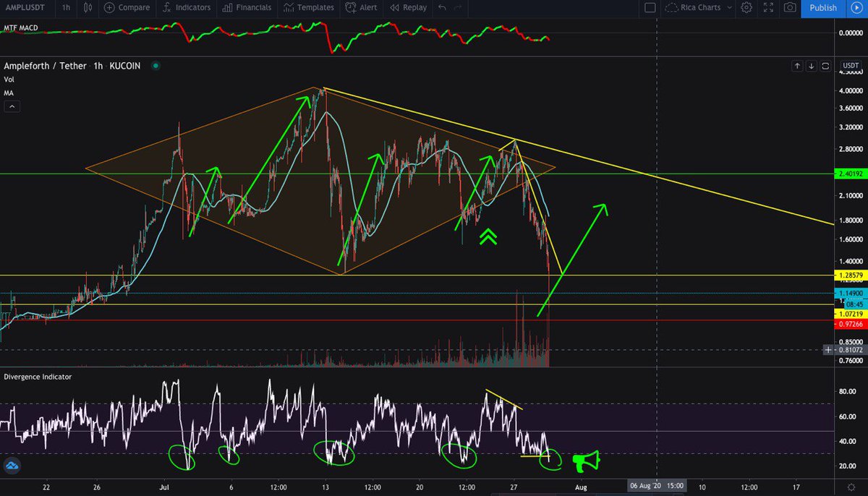Open the candlestick chart style selector
The height and width of the screenshot is (496, 868).
pos(88,8)
